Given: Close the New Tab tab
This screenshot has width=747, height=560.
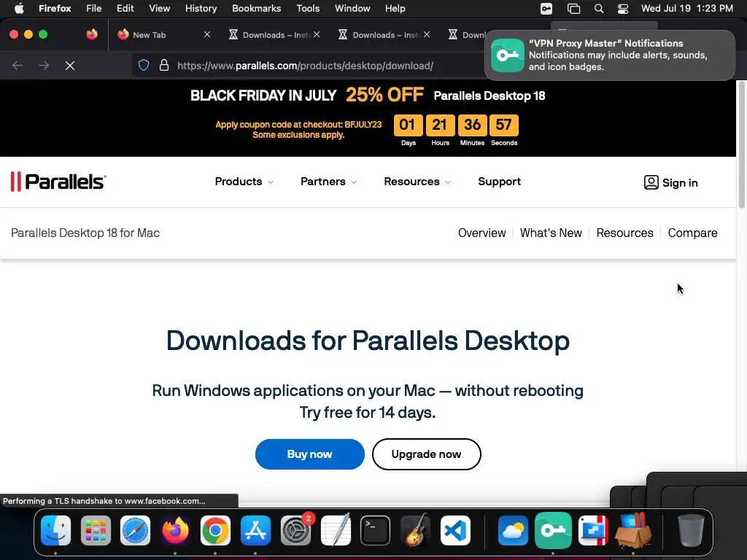Looking at the screenshot, I should 206,34.
